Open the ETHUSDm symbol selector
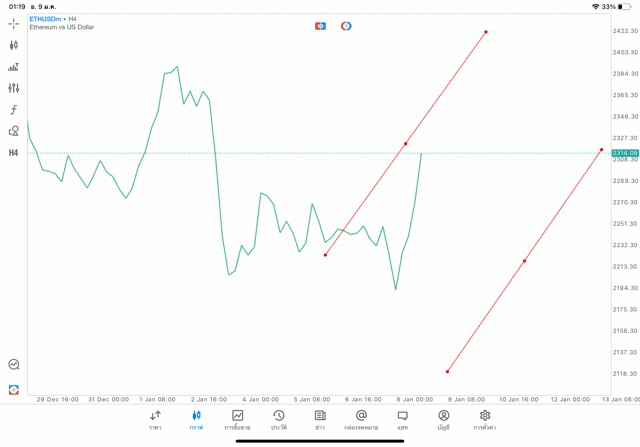The height and width of the screenshot is (447, 640). pyautogui.click(x=47, y=19)
